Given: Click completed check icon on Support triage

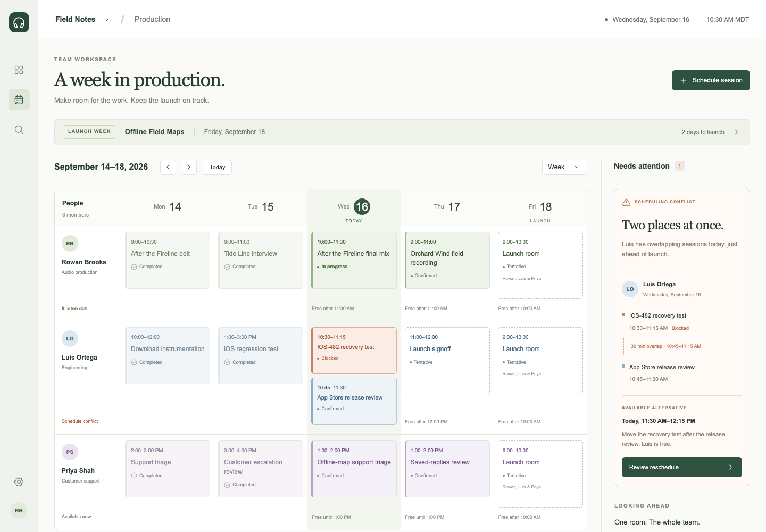Looking at the screenshot, I should [134, 476].
